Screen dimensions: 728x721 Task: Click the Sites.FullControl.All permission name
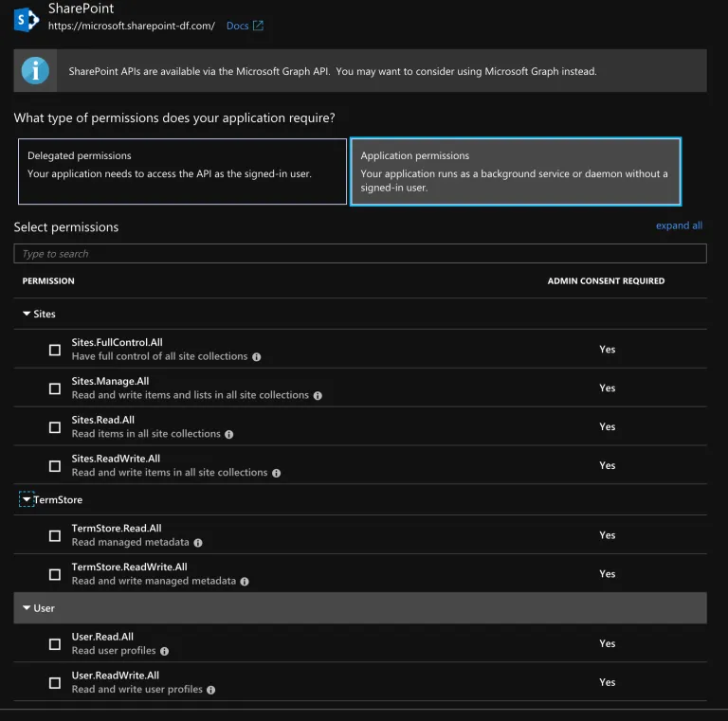pos(117,342)
